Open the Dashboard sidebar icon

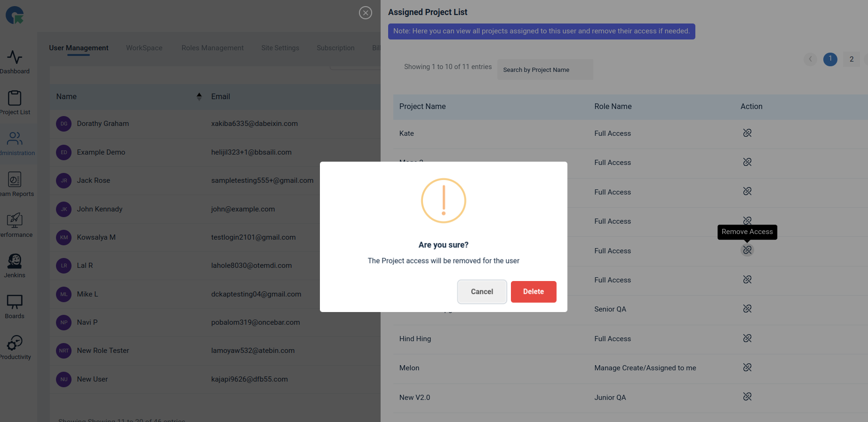coord(15,62)
